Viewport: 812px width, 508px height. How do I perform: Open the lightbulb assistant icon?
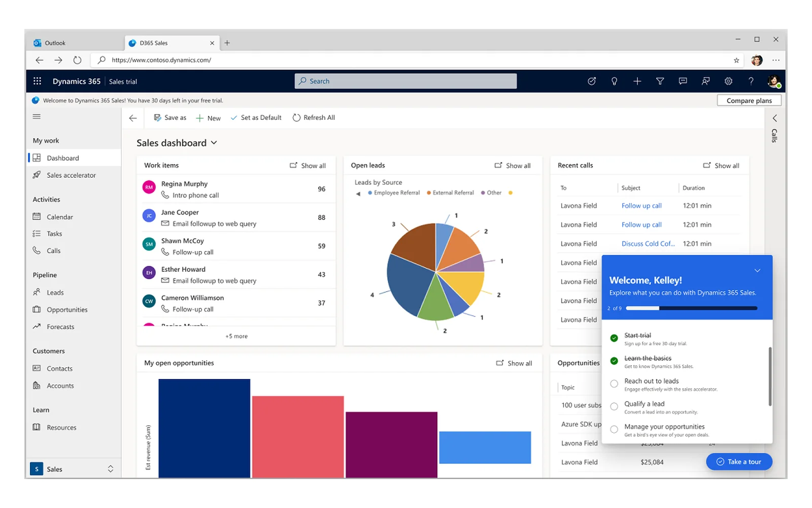[614, 81]
